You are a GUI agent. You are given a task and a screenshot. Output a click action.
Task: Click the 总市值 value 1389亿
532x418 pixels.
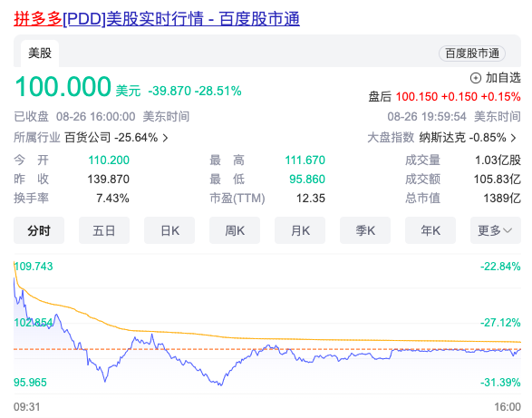pos(502,198)
